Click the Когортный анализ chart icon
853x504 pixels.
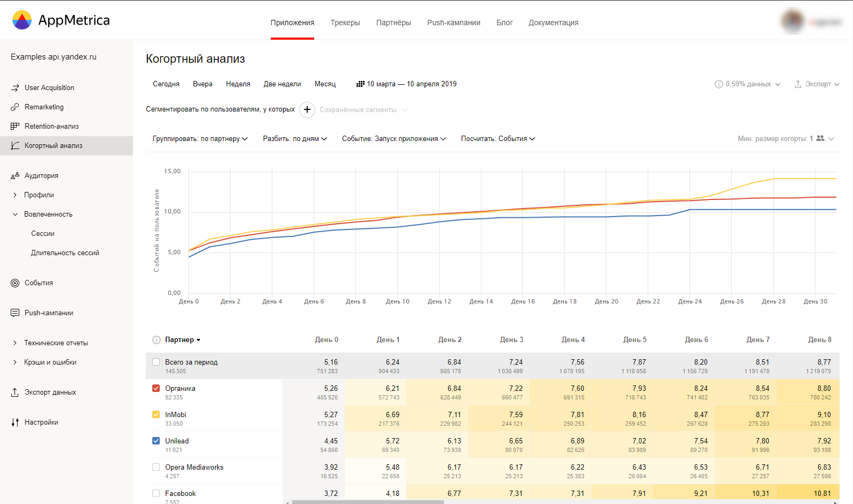click(15, 146)
